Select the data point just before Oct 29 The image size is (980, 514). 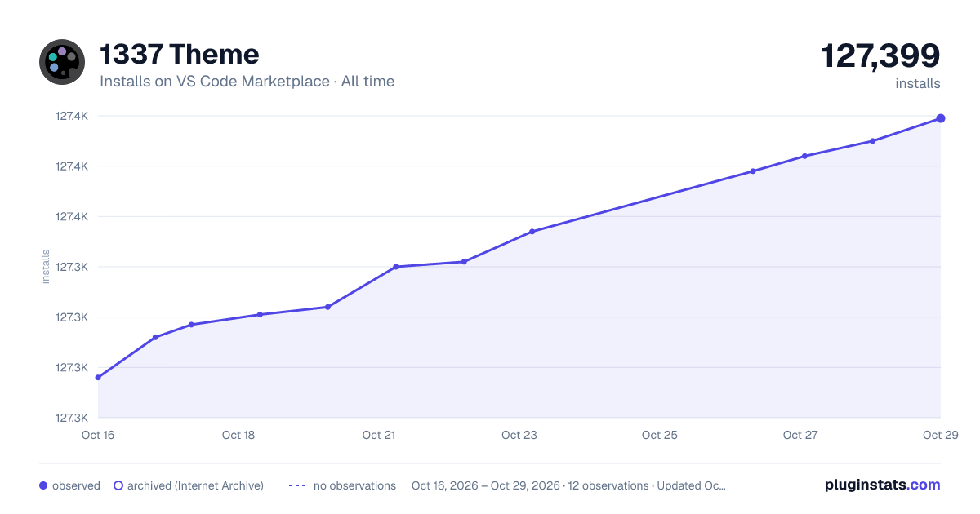(x=873, y=141)
